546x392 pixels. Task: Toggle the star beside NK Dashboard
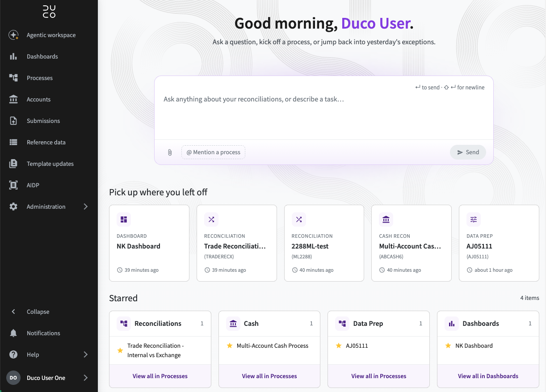(448, 346)
